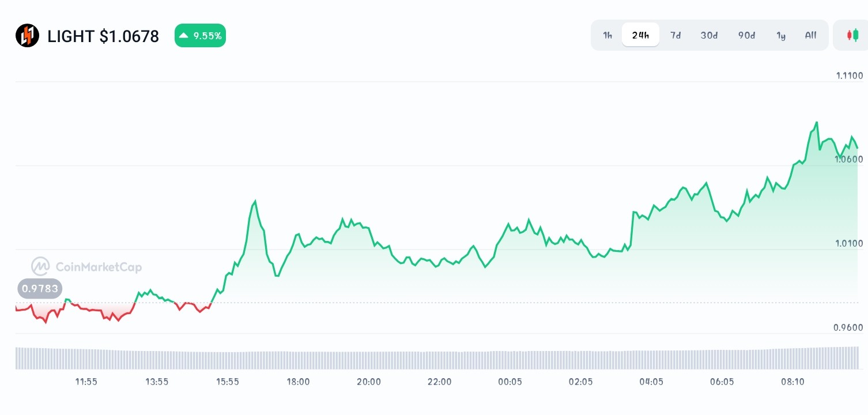868x415 pixels.
Task: Click the green 9.55% change badge
Action: coord(200,36)
